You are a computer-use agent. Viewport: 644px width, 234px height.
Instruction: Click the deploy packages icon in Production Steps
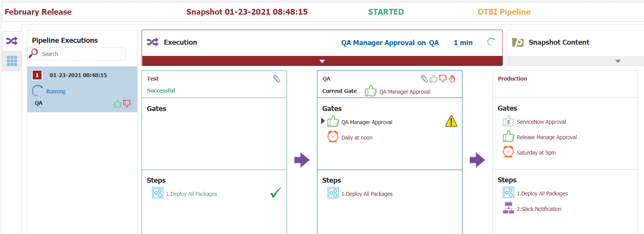point(509,192)
